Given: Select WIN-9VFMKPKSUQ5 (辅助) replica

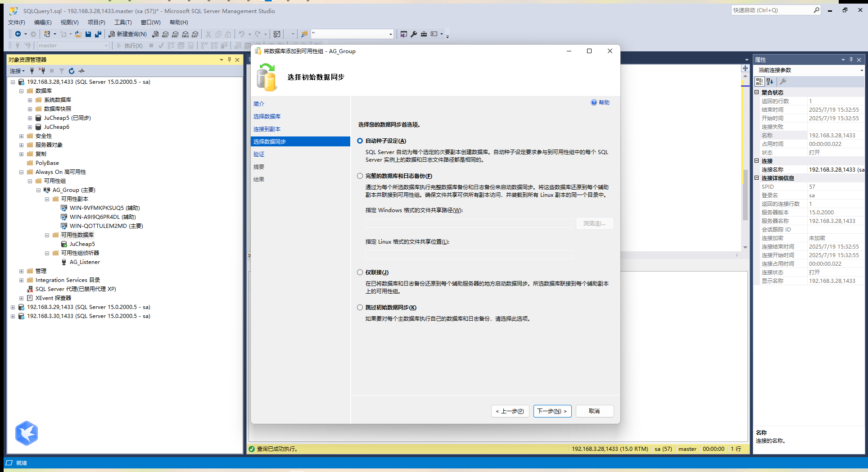Looking at the screenshot, I should coord(105,208).
